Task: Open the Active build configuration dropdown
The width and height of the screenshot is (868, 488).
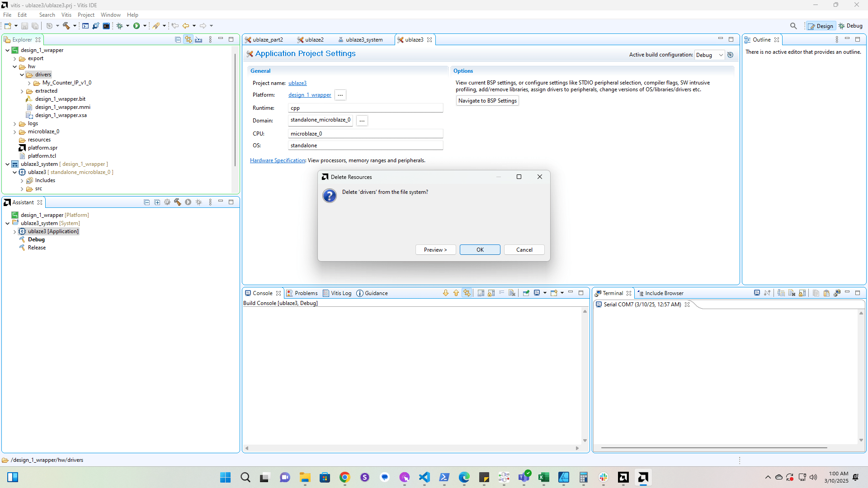Action: click(x=710, y=55)
